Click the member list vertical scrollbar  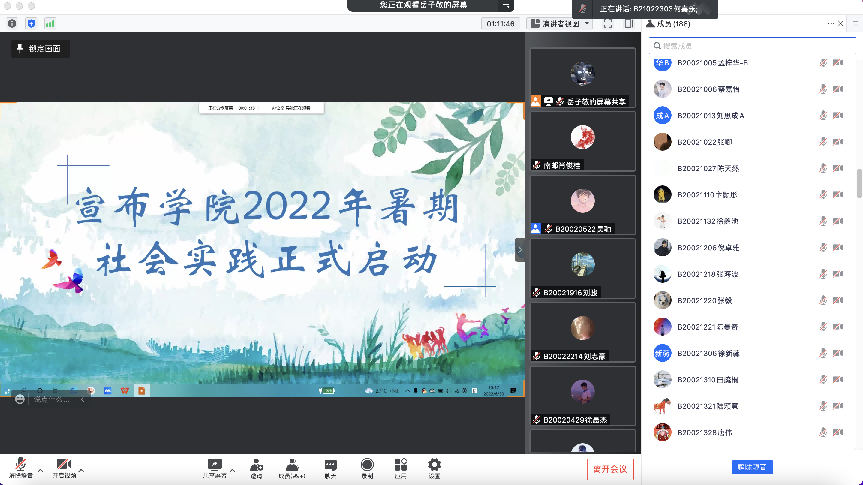point(857,183)
